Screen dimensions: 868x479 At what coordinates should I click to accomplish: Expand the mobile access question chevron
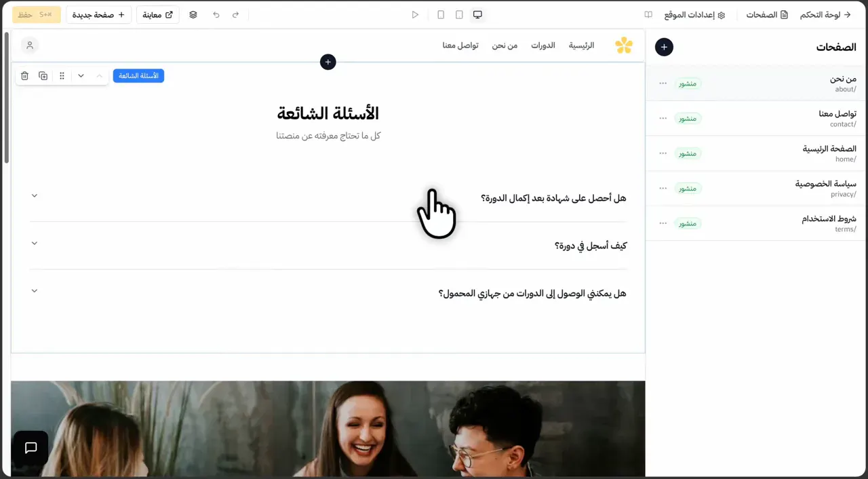pos(35,290)
